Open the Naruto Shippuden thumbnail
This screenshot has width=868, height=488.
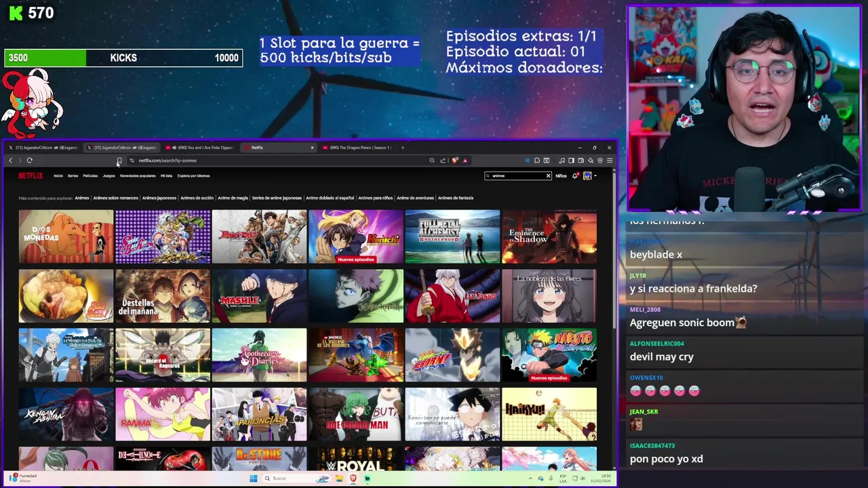point(549,355)
